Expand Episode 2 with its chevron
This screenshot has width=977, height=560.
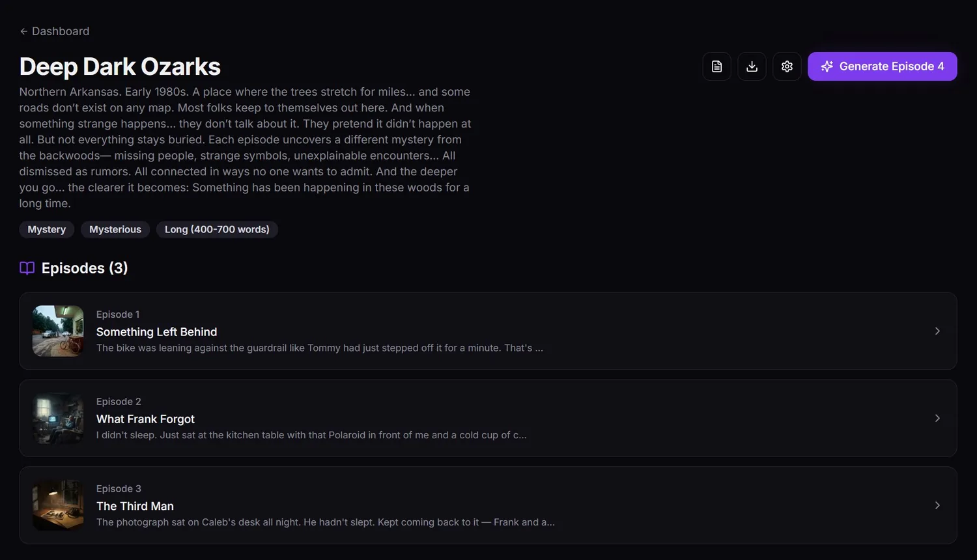tap(937, 418)
